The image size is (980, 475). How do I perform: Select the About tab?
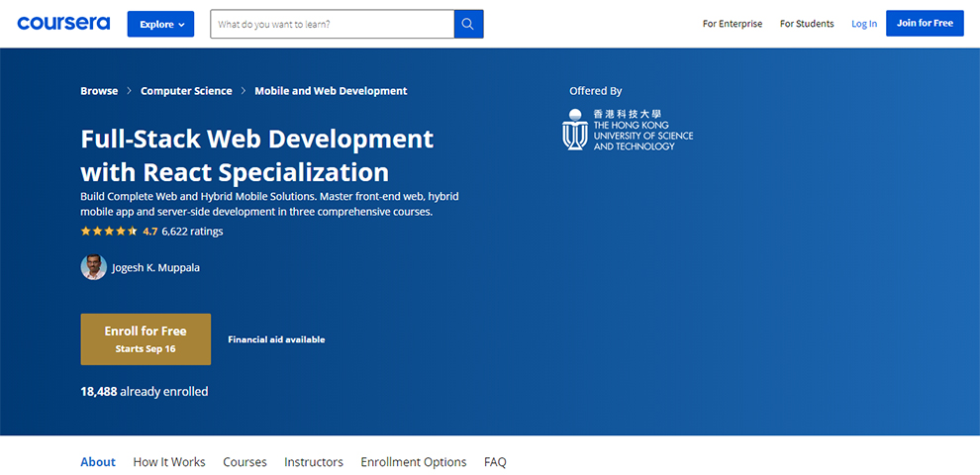coord(98,462)
